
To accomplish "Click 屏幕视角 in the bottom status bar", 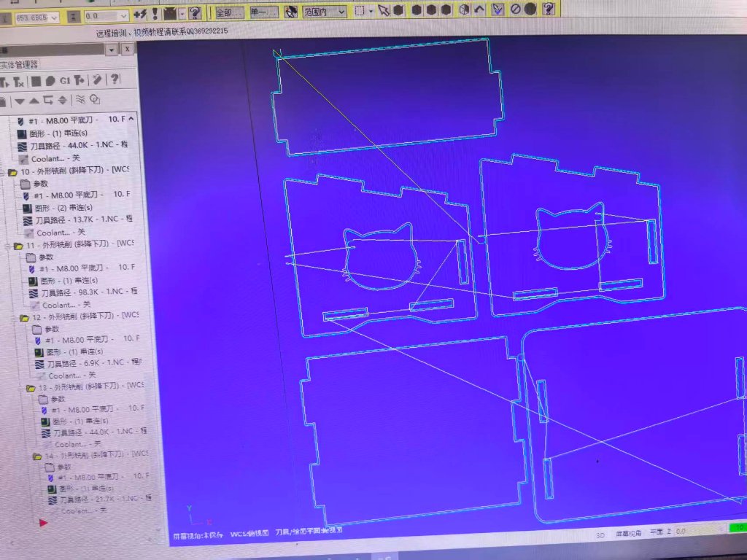I will 628,534.
